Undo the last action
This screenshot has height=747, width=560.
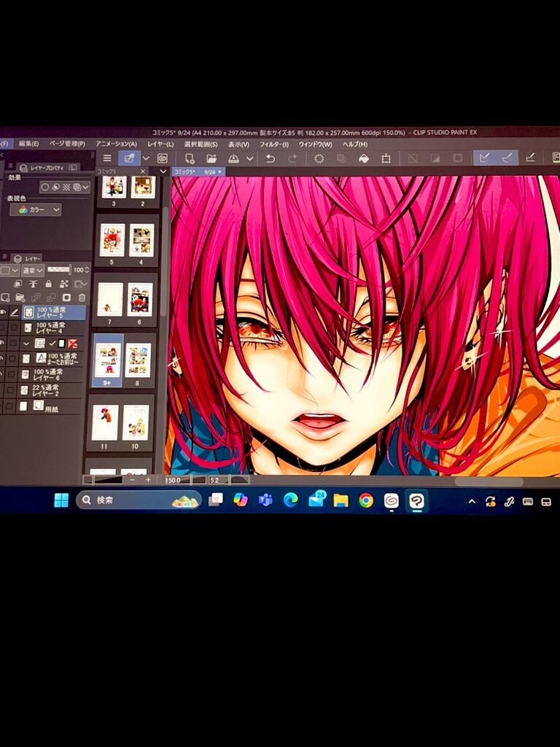click(271, 158)
